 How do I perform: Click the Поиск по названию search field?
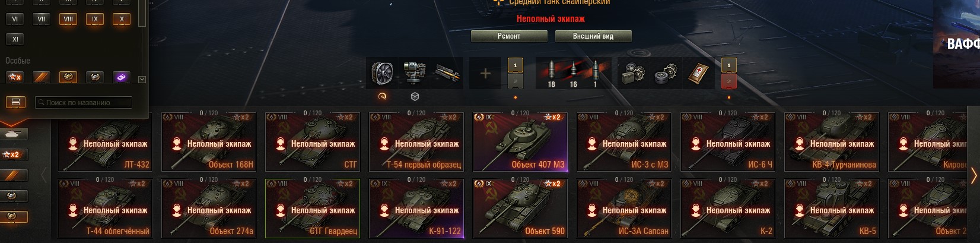[84, 103]
